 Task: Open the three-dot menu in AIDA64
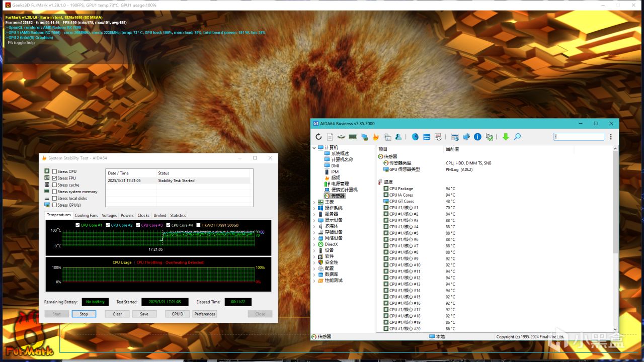click(x=611, y=137)
